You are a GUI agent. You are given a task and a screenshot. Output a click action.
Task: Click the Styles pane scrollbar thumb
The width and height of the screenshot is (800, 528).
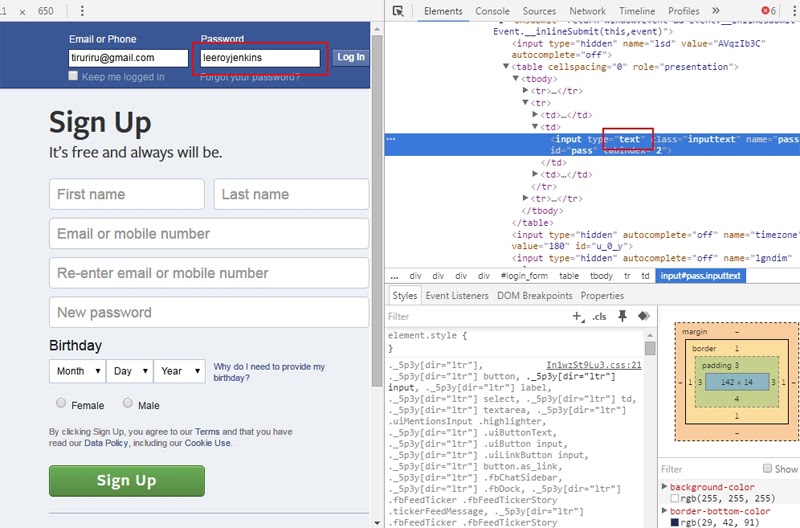click(x=650, y=348)
